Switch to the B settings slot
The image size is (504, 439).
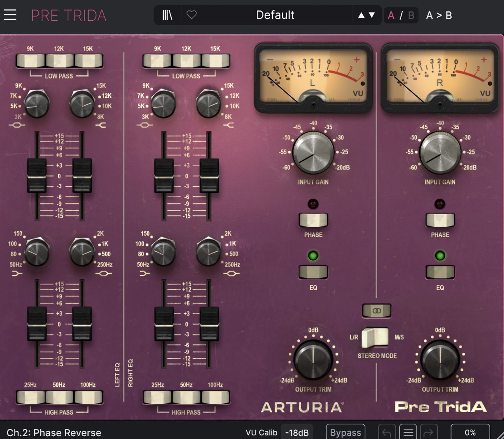[411, 15]
